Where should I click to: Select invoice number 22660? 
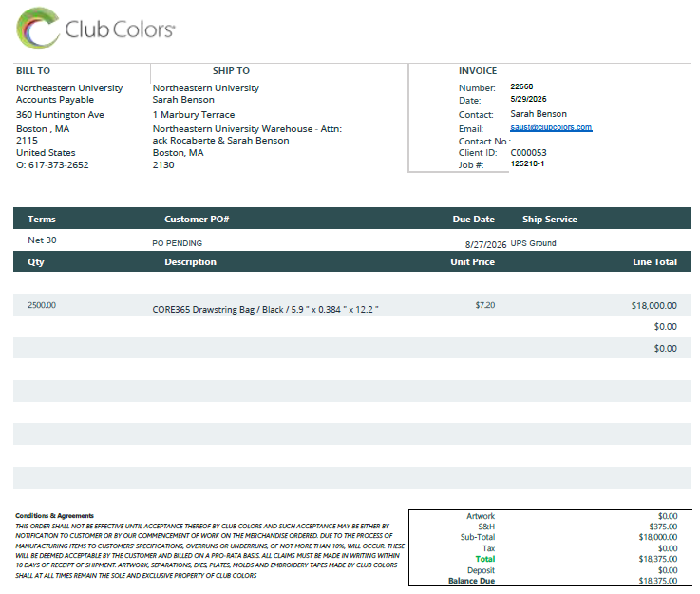(x=521, y=86)
